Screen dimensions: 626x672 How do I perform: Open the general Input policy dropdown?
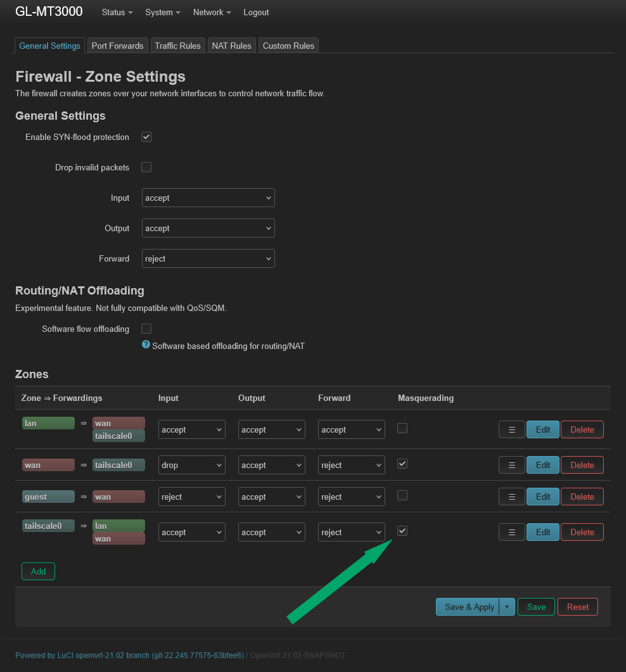coord(208,197)
